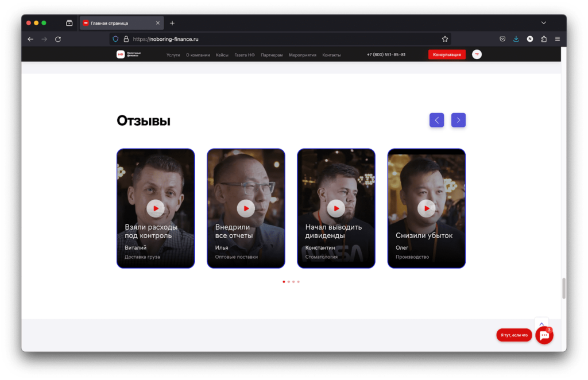Select the second carousel pagination dot

pyautogui.click(x=288, y=282)
